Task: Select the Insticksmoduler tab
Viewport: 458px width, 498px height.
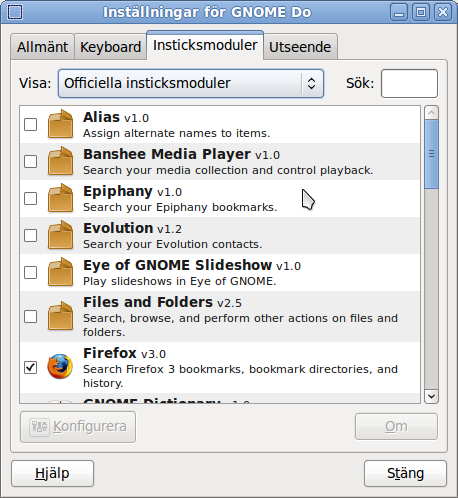Action: pyautogui.click(x=205, y=45)
